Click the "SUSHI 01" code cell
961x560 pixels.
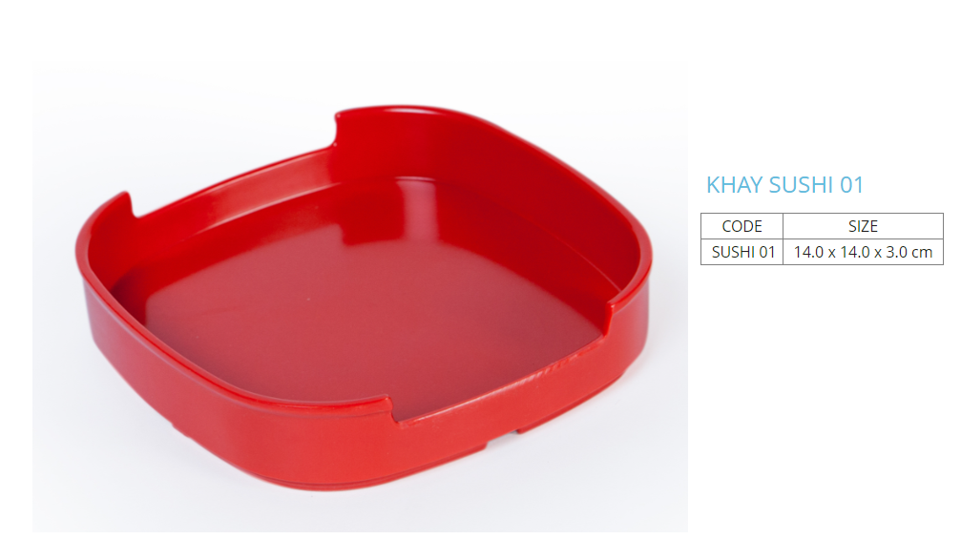click(742, 252)
